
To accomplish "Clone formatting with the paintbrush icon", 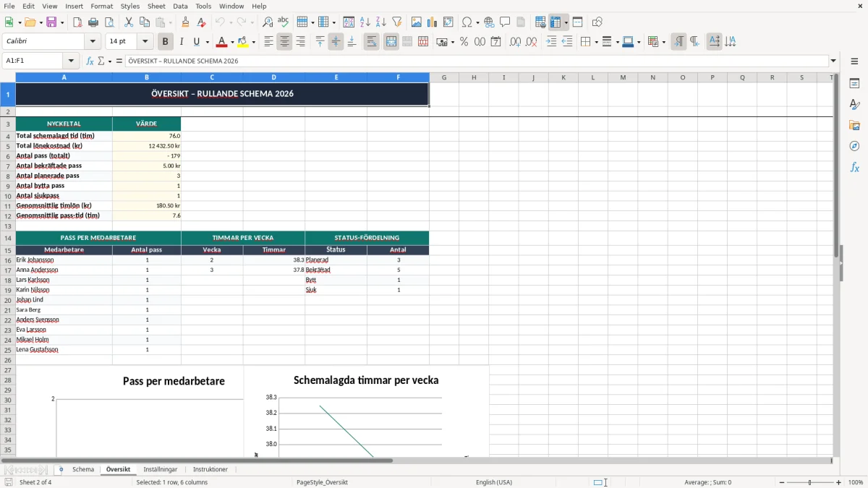I will click(186, 22).
